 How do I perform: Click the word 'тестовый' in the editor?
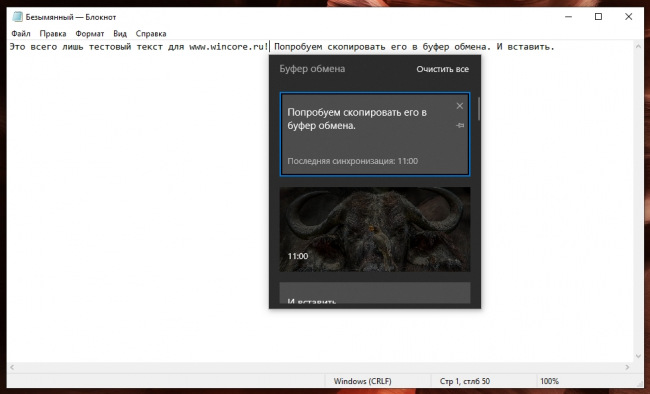(110, 47)
